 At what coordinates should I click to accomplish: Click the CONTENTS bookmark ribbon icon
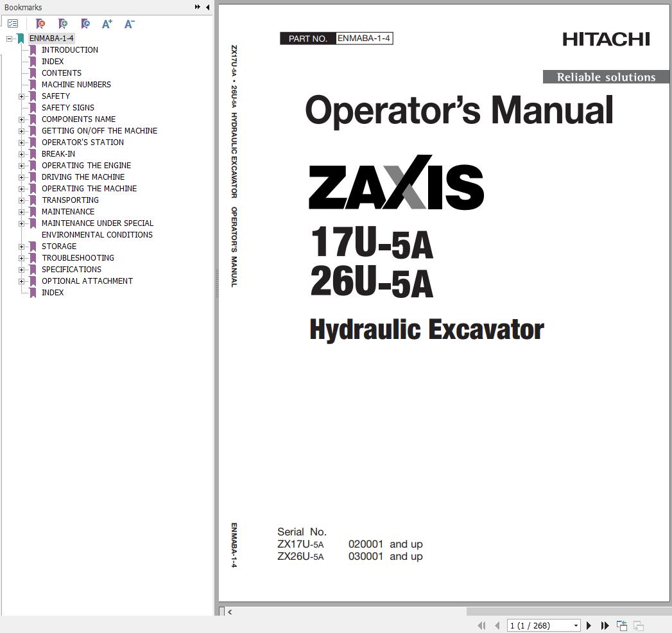33,73
